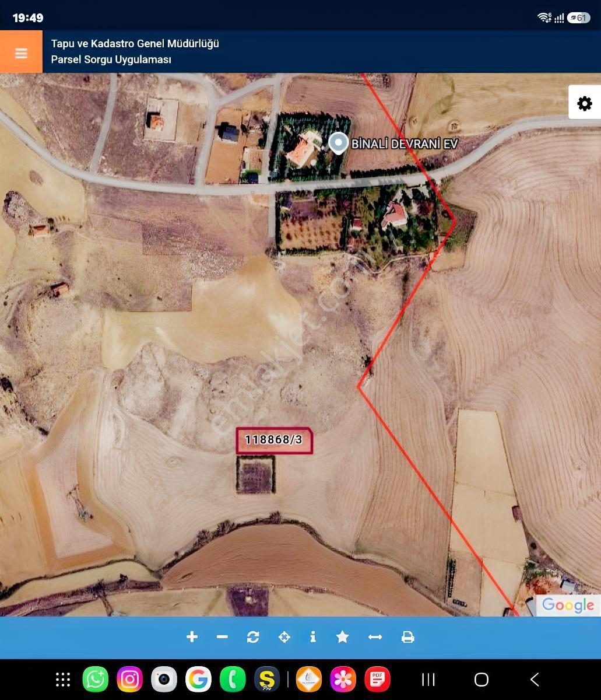Open the Google app

[x=198, y=680]
